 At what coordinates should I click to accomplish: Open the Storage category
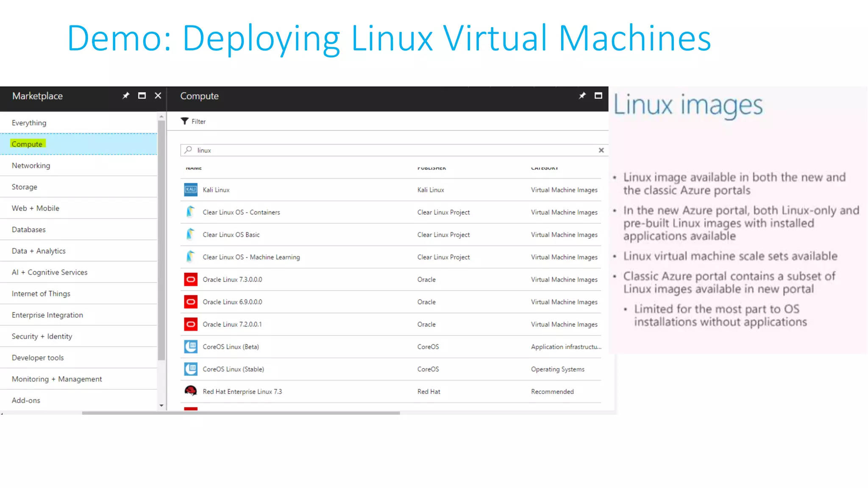coord(78,187)
